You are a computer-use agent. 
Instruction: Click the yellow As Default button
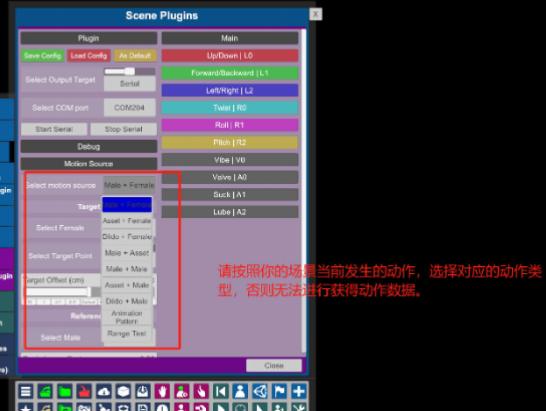coord(135,56)
